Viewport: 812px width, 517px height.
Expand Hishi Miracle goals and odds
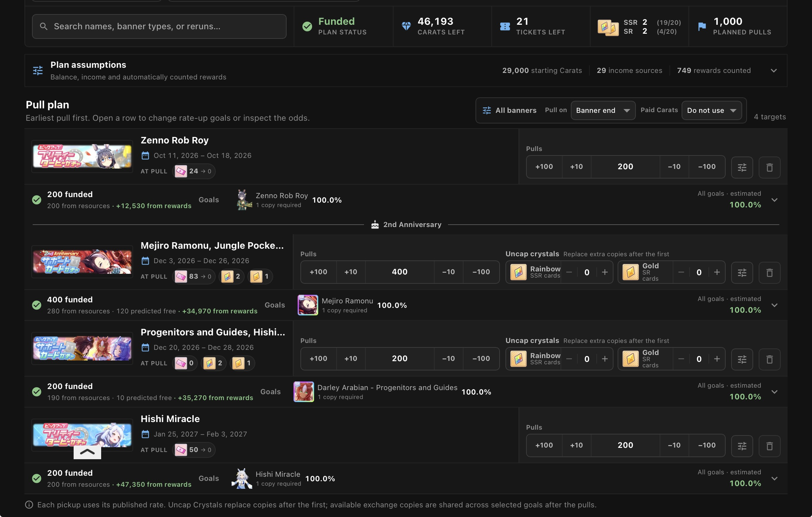774,478
